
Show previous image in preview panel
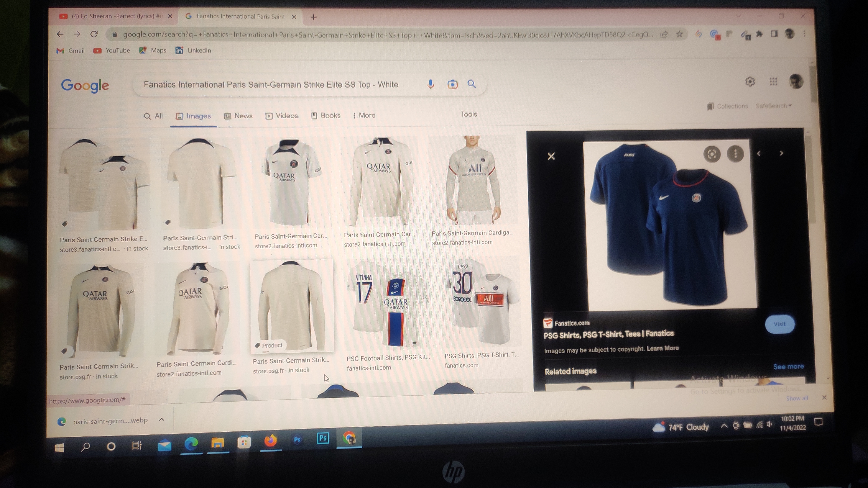click(758, 154)
